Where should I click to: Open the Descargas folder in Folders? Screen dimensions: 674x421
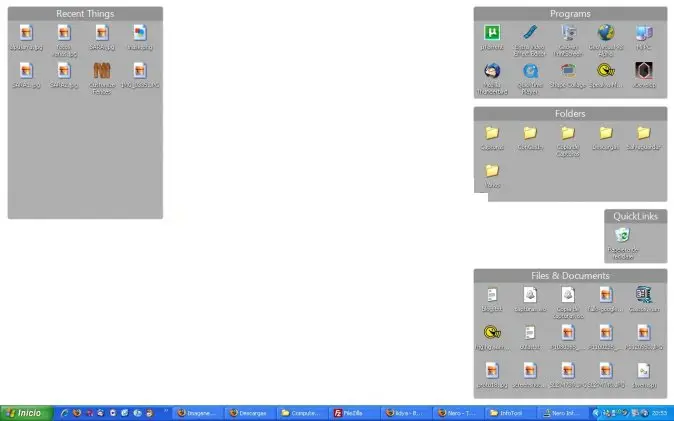point(606,133)
